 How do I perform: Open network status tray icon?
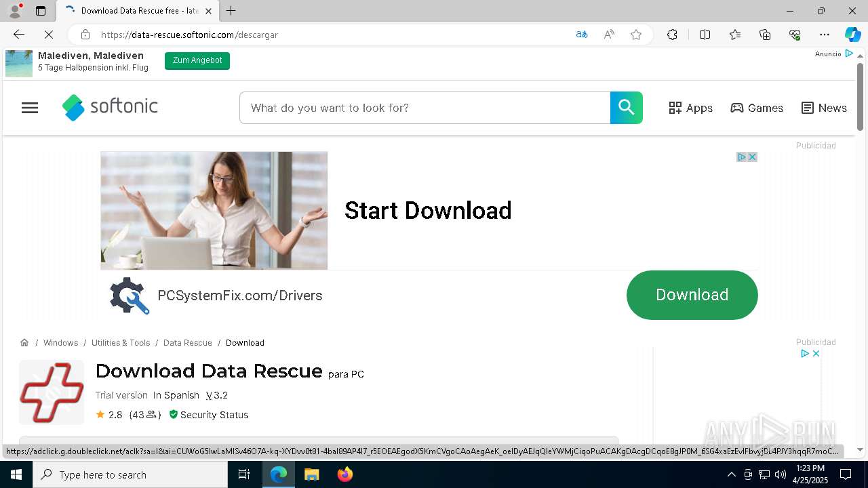pyautogui.click(x=764, y=474)
